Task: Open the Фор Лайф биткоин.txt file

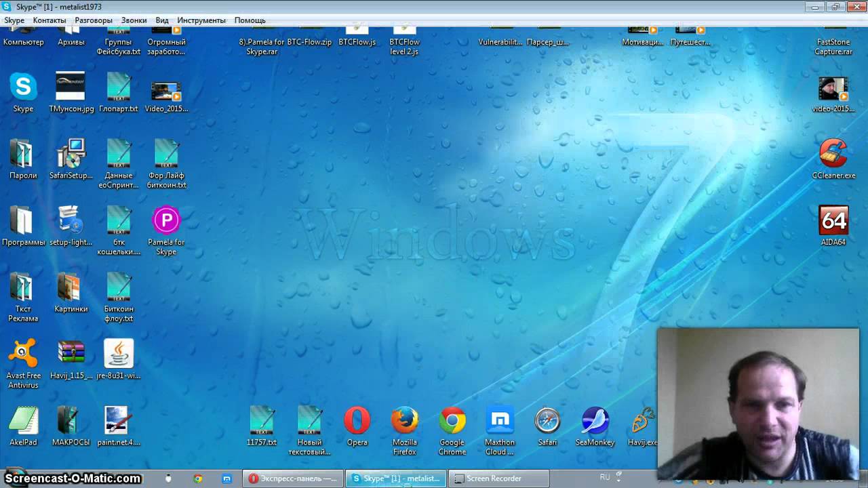Action: [x=166, y=164]
